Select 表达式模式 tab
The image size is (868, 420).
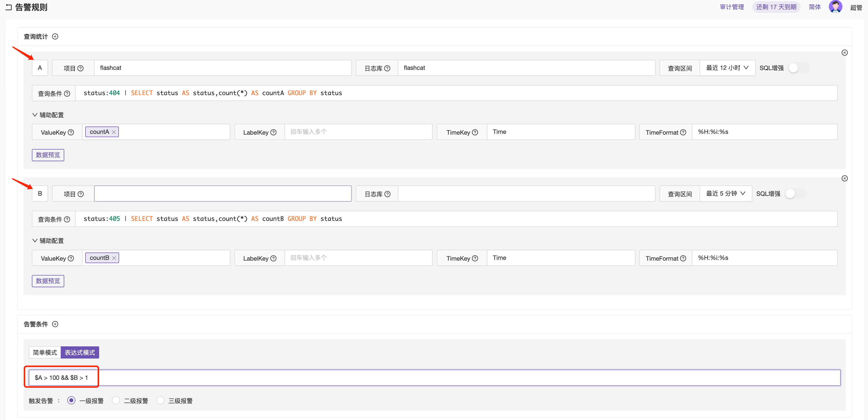click(80, 352)
